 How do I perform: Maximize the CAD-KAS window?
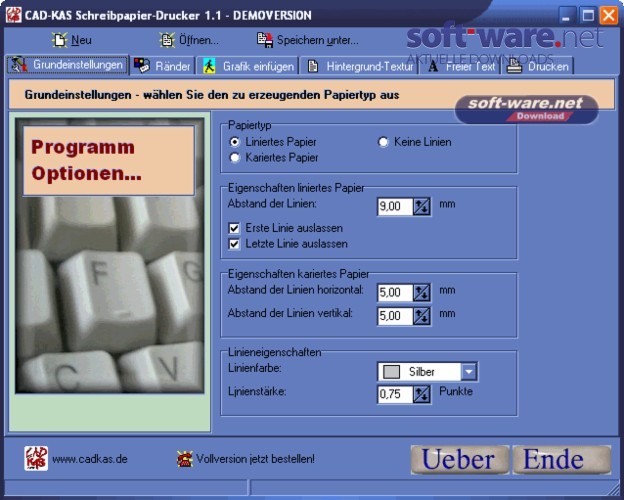click(x=587, y=16)
